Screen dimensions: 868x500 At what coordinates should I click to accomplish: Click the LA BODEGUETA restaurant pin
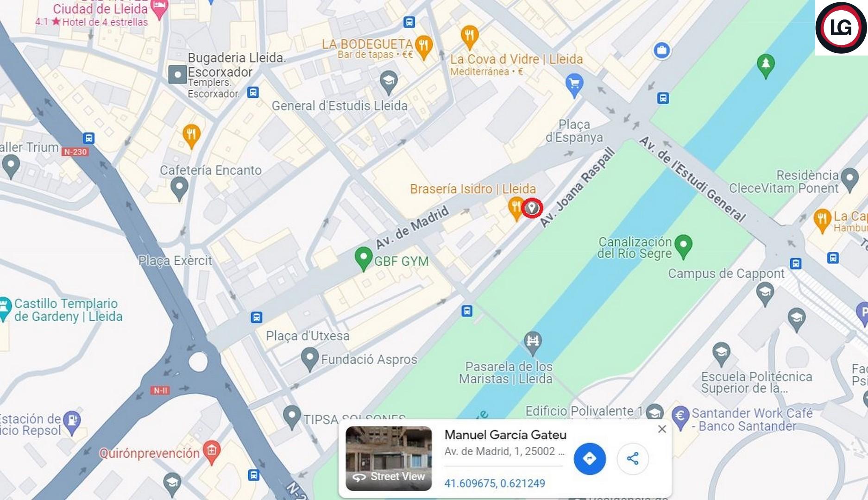coord(424,48)
